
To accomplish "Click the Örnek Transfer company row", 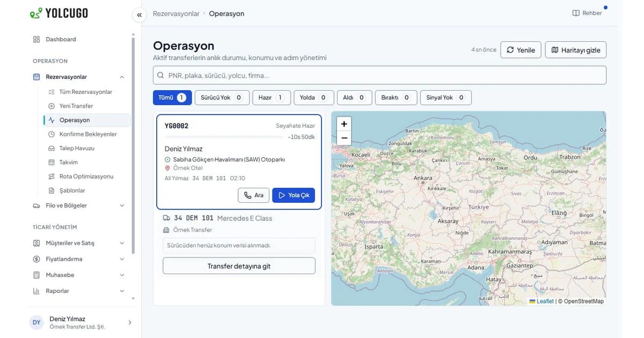I will (239, 230).
